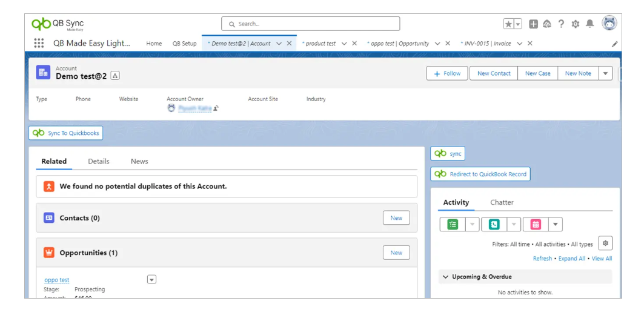Viewport: 644px width, 318px height.
Task: Click the New Case button
Action: click(x=537, y=73)
